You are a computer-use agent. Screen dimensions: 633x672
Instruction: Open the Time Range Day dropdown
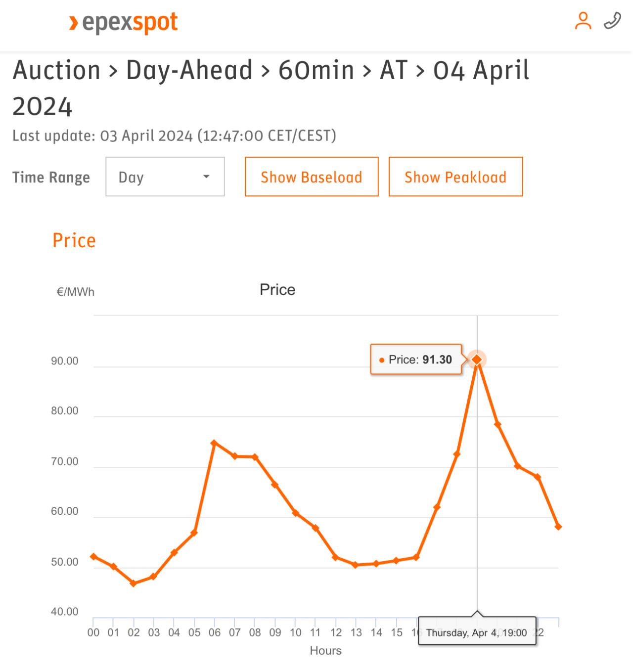(165, 177)
